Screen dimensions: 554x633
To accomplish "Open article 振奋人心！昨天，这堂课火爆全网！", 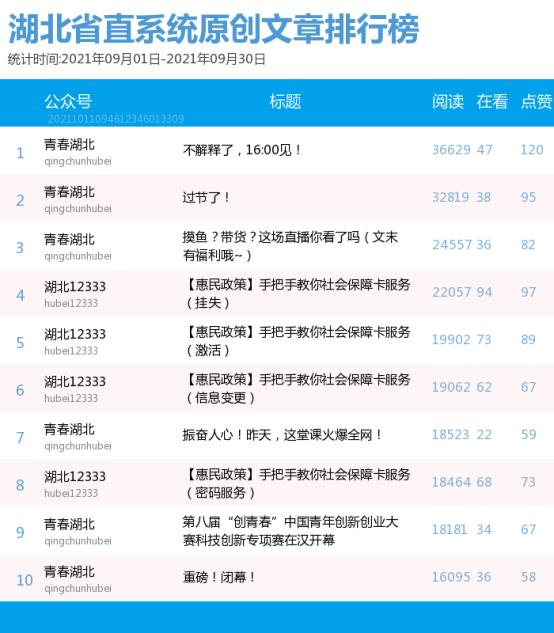I will point(282,435).
